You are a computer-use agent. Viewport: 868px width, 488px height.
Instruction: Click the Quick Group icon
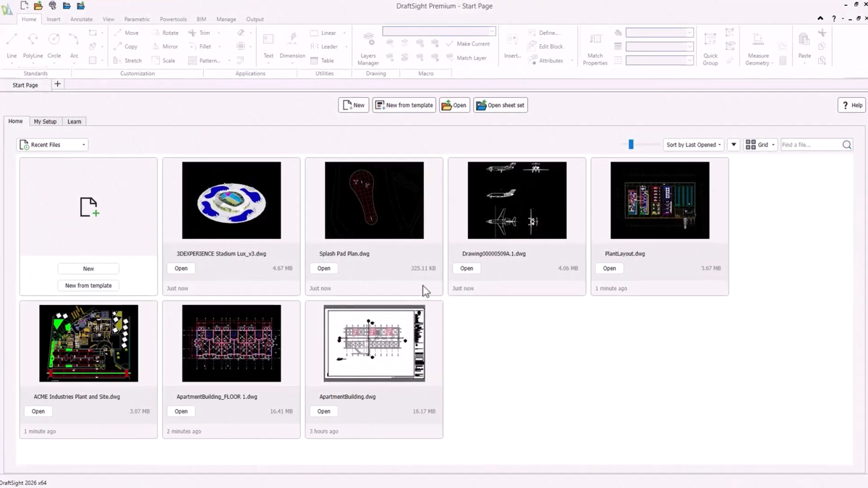[x=710, y=48]
